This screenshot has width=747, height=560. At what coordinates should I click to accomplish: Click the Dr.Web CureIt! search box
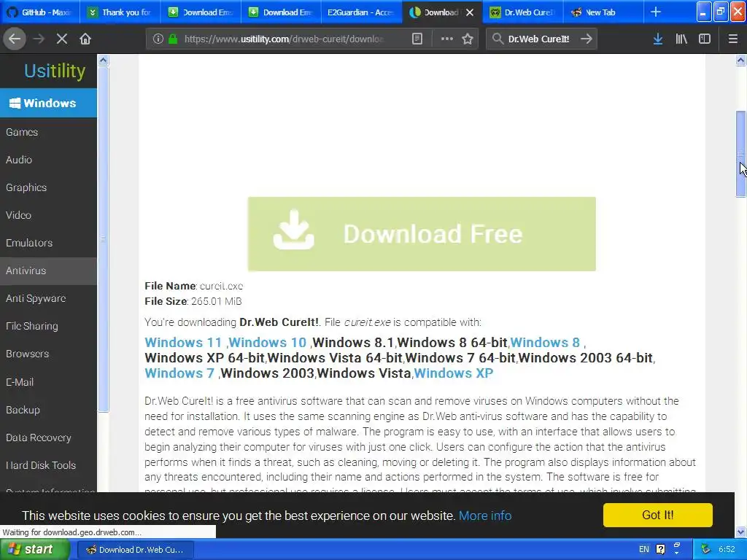point(541,39)
